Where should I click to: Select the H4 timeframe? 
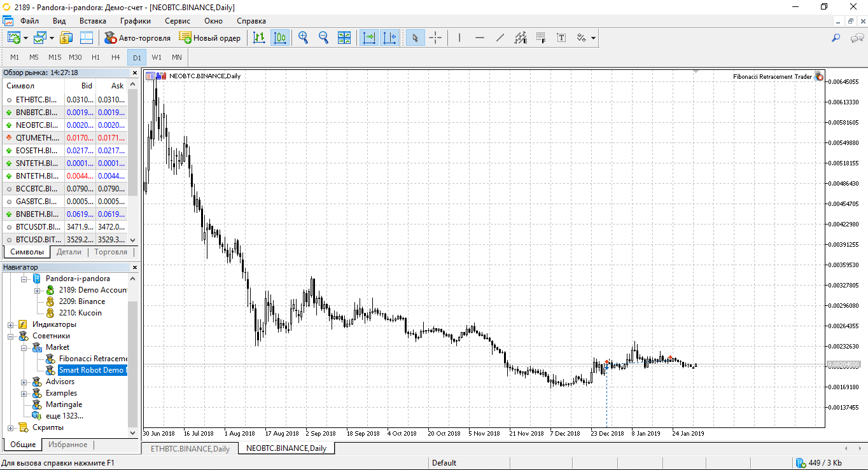[116, 57]
